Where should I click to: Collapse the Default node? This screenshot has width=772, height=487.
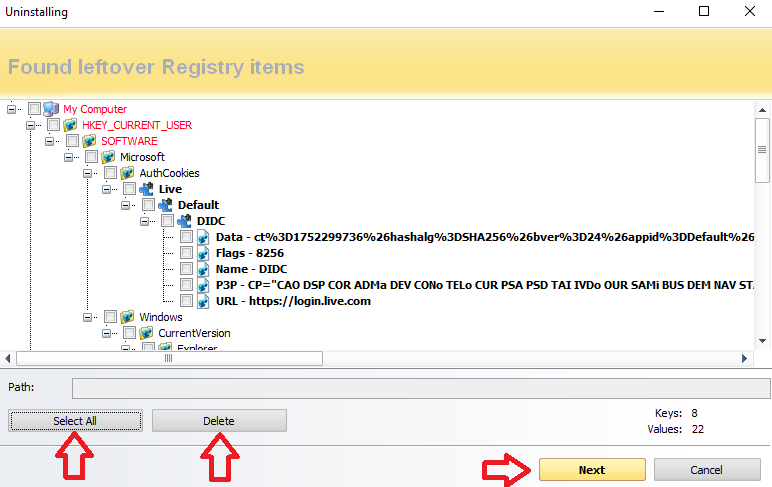pos(126,205)
